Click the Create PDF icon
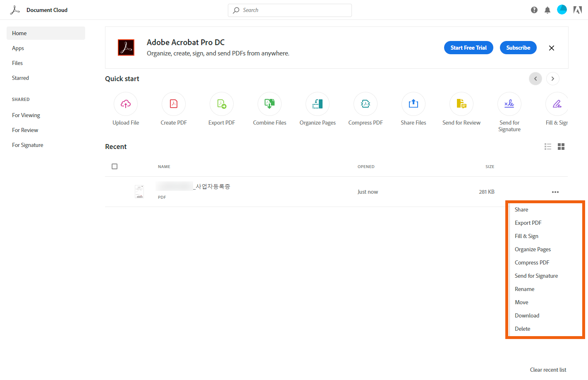Viewport: 588px width, 380px height. 174,104
